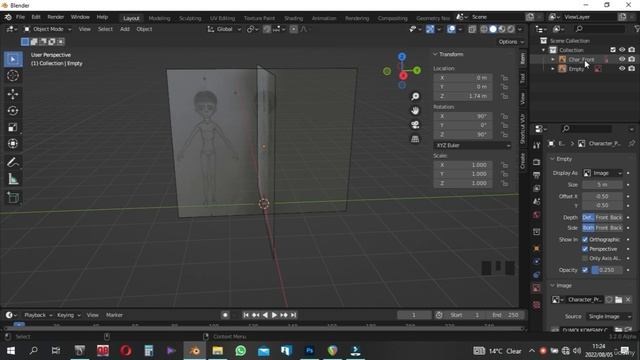The height and width of the screenshot is (360, 640).
Task: Click the current frame number field
Action: coord(414,315)
